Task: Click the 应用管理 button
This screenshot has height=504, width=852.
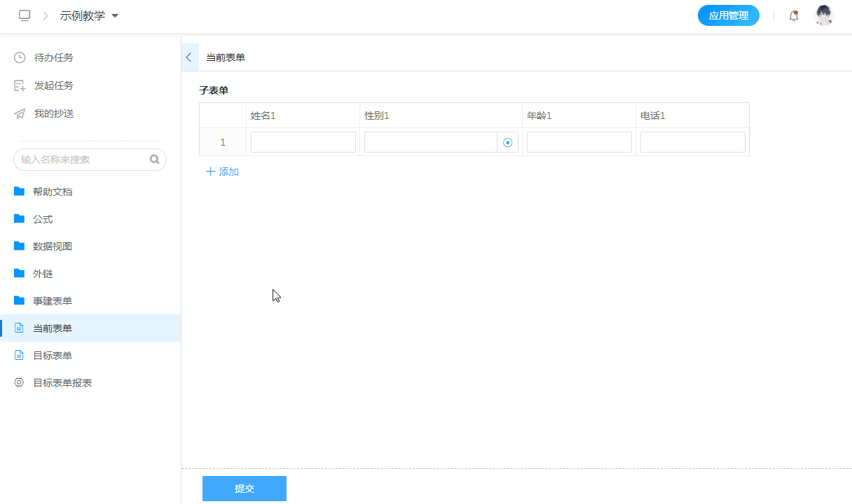Action: (x=728, y=15)
